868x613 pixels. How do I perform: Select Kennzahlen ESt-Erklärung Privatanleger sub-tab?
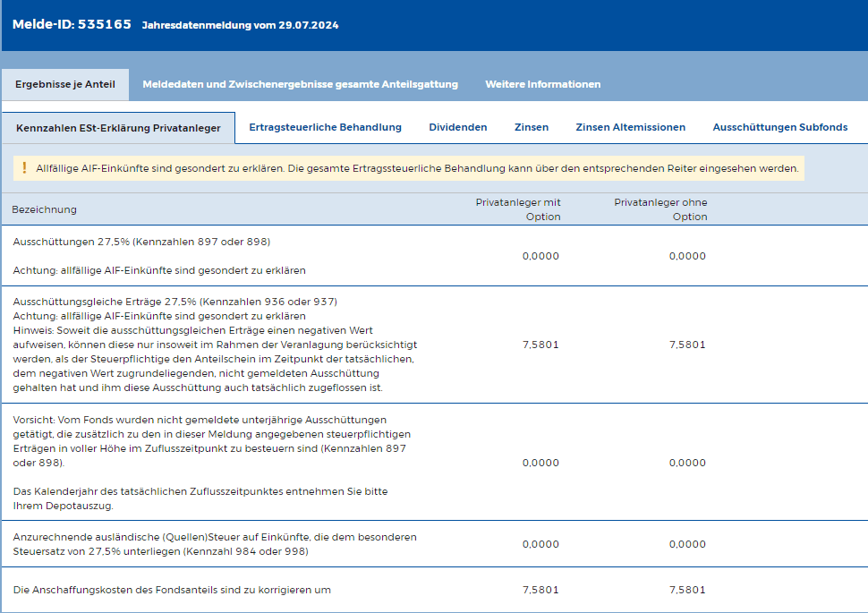[x=118, y=128]
